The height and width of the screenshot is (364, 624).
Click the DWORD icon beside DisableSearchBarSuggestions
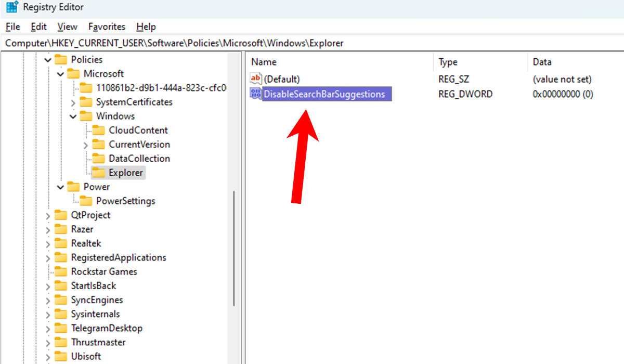(x=256, y=94)
